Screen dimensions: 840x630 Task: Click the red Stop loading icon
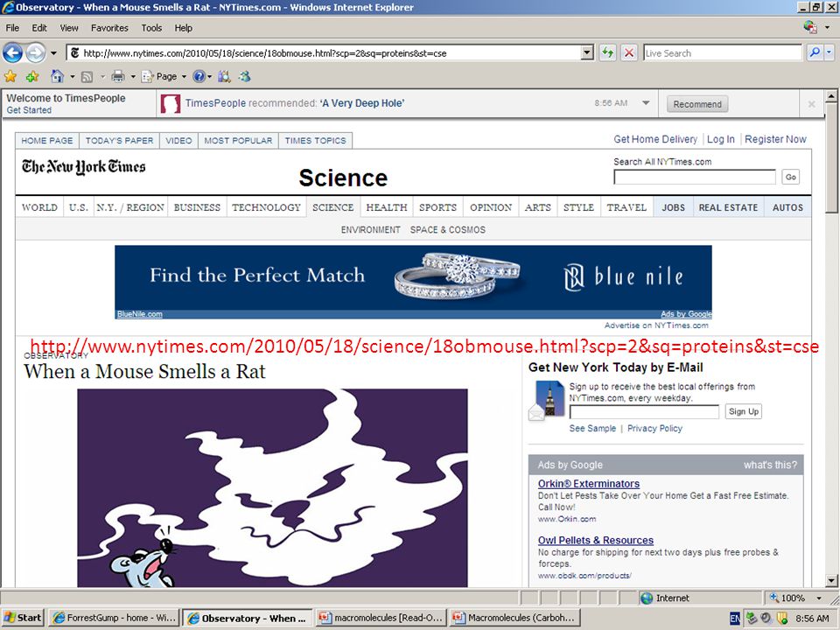(629, 52)
